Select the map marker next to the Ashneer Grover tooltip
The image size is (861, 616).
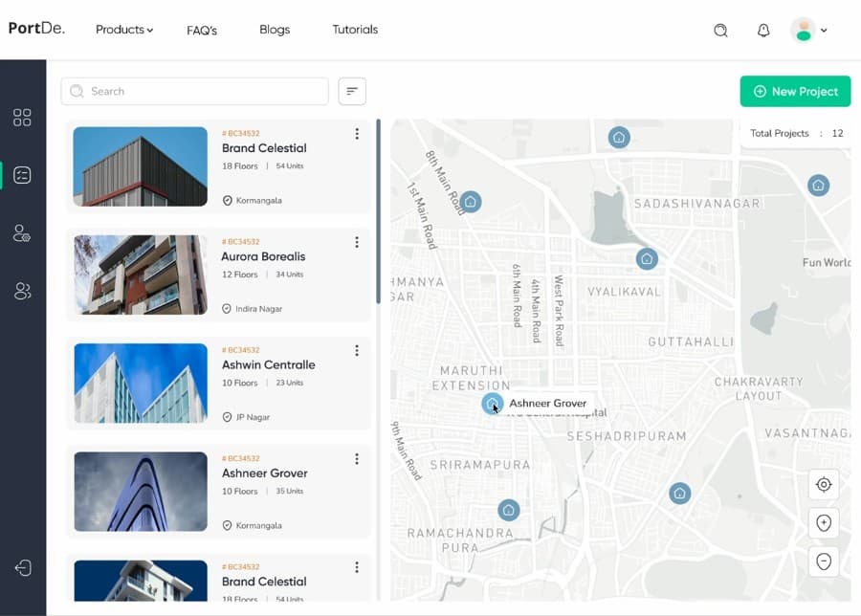coord(492,404)
